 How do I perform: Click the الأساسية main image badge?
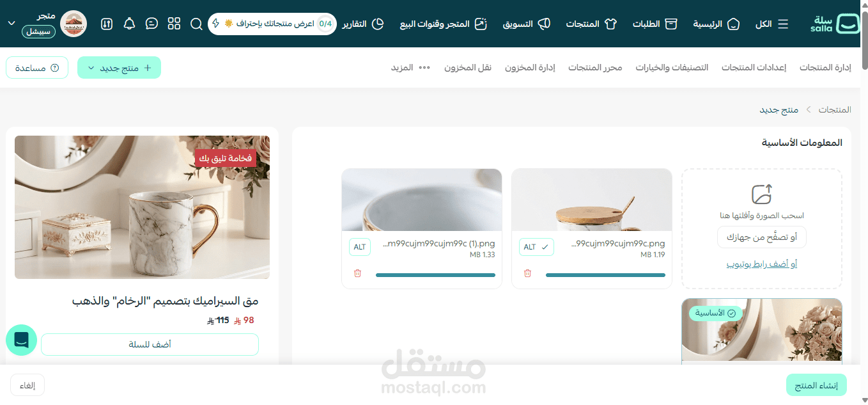click(x=715, y=314)
